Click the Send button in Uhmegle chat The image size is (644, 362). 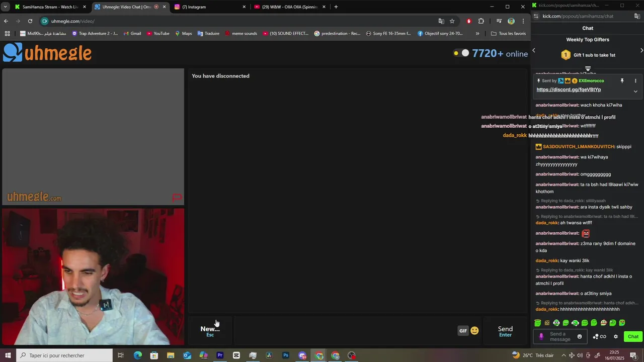(x=505, y=331)
